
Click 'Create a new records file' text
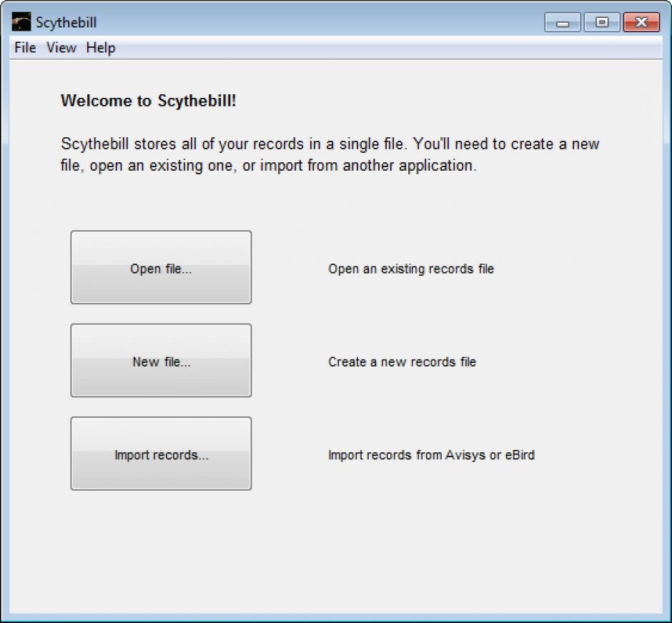tap(402, 362)
